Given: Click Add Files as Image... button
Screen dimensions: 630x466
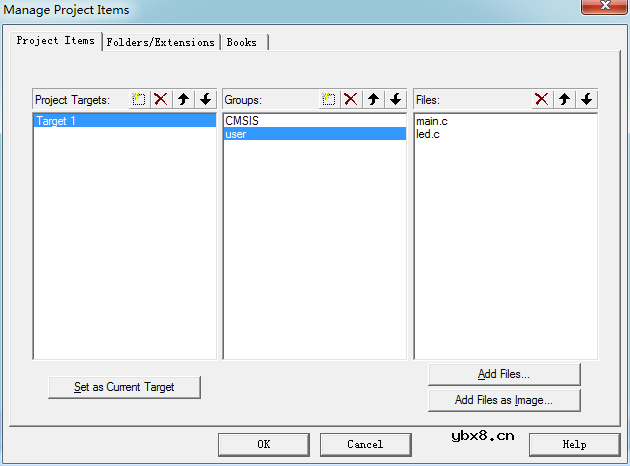Looking at the screenshot, I should (x=504, y=400).
